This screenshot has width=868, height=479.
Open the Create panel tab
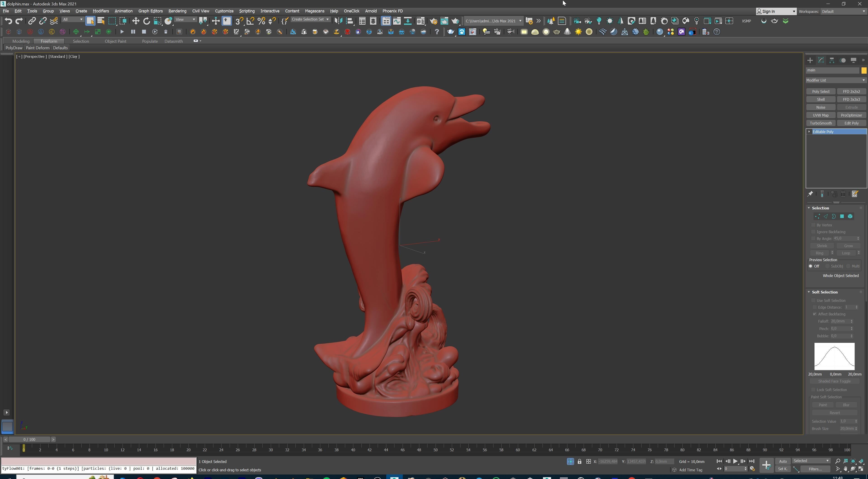[810, 60]
